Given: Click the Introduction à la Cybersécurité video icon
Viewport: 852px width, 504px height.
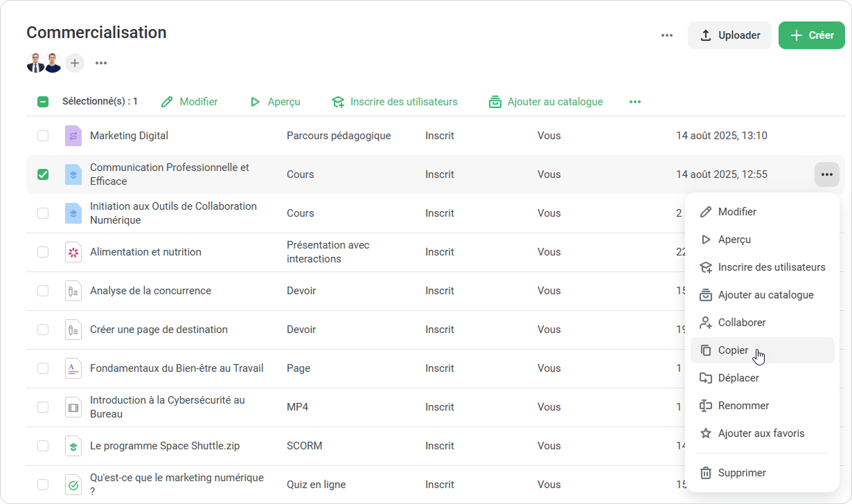Looking at the screenshot, I should point(73,407).
